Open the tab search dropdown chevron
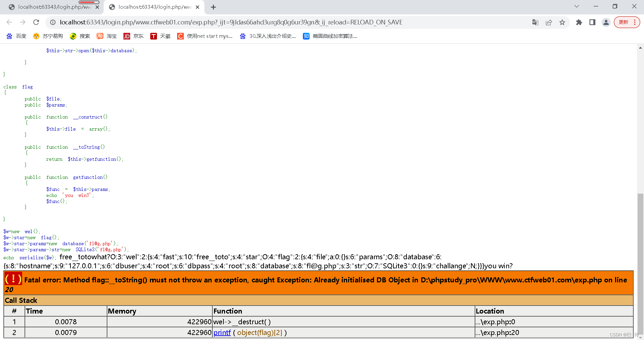 coord(577,6)
